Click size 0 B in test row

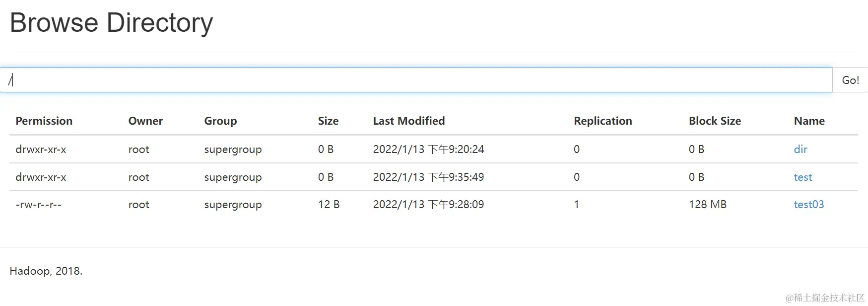(x=326, y=177)
